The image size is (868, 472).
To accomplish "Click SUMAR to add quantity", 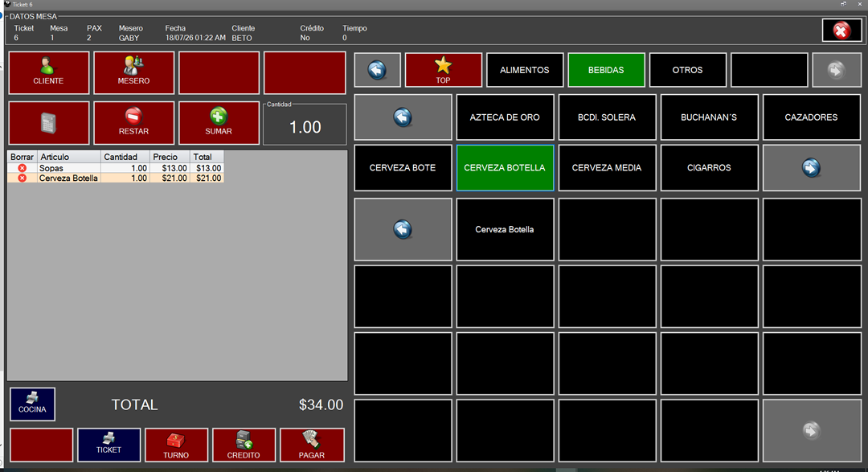I will 219,123.
